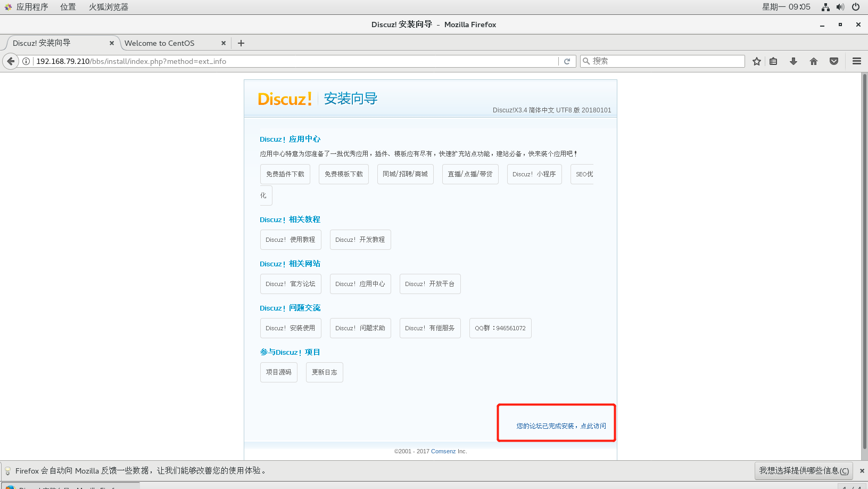Bookmark this page with the star icon
The width and height of the screenshot is (868, 489).
click(757, 61)
